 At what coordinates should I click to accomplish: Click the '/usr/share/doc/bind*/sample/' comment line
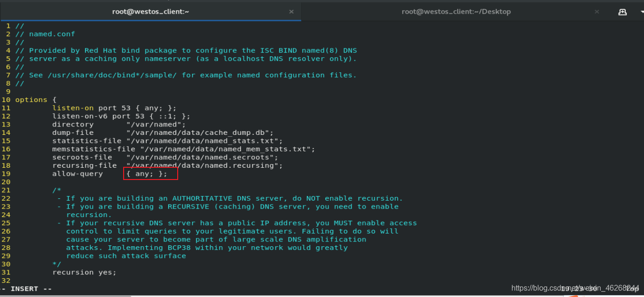[186, 75]
